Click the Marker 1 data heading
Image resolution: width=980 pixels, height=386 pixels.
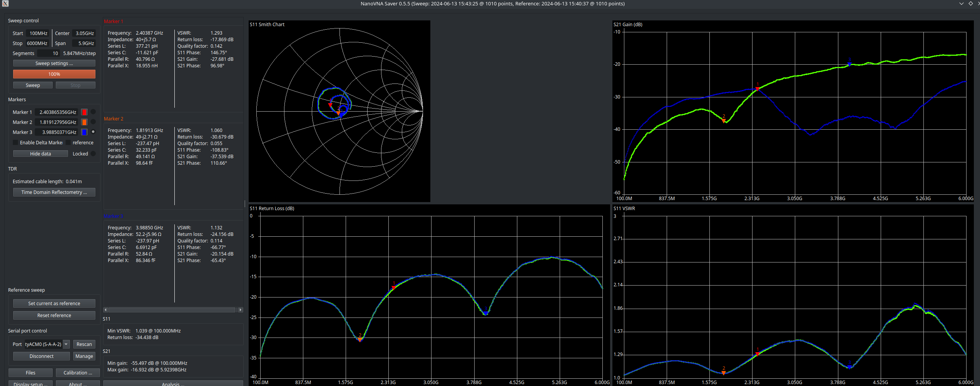click(114, 21)
